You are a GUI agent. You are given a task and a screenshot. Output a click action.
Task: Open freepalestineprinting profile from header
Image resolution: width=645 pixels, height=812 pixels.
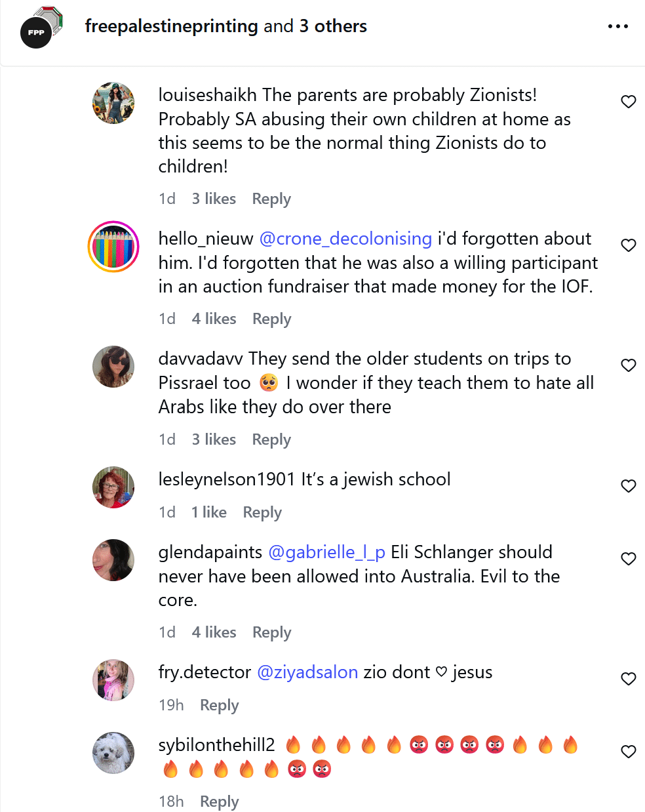(x=172, y=26)
